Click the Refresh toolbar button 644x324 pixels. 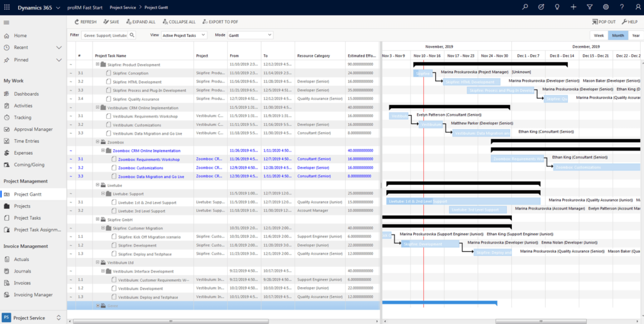pos(86,22)
